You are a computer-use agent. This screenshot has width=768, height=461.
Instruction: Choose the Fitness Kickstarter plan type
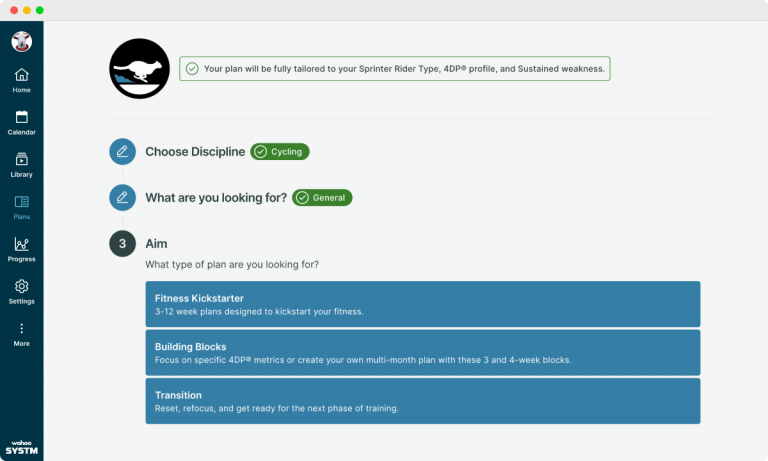423,304
